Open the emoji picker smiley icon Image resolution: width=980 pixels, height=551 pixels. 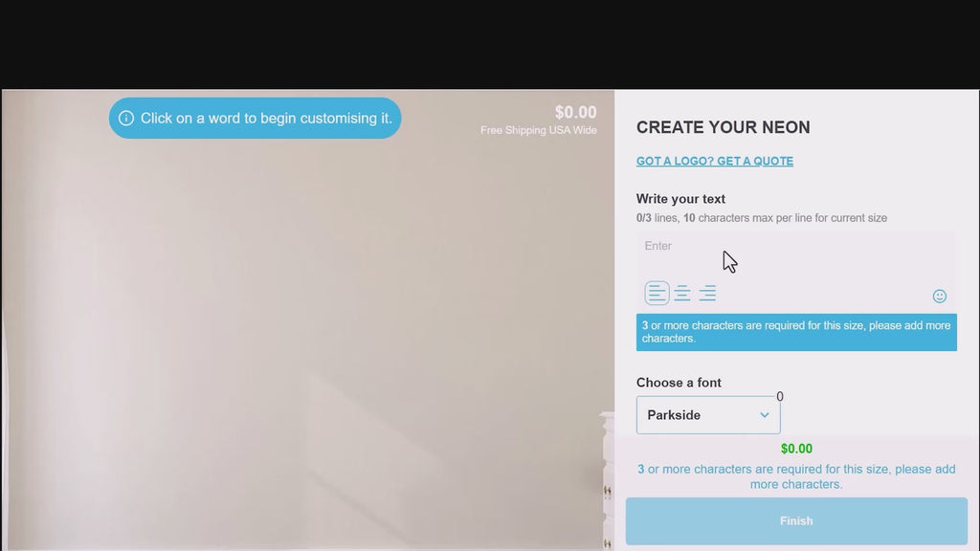[940, 297]
